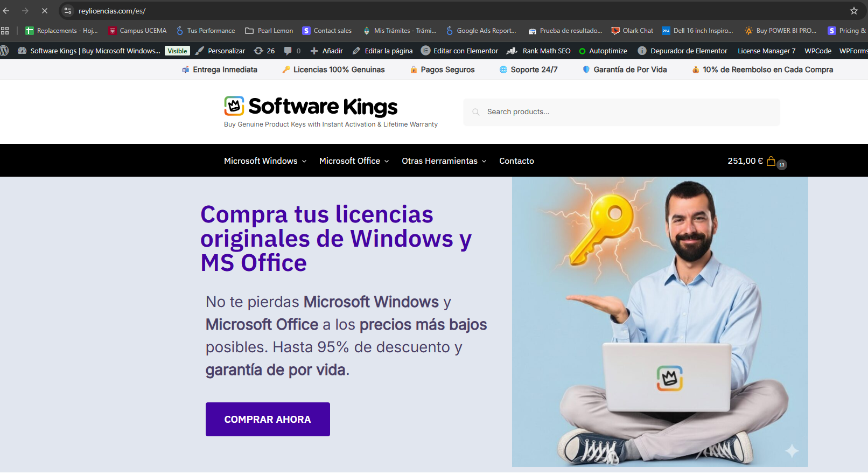Click Editar la página

pyautogui.click(x=383, y=51)
